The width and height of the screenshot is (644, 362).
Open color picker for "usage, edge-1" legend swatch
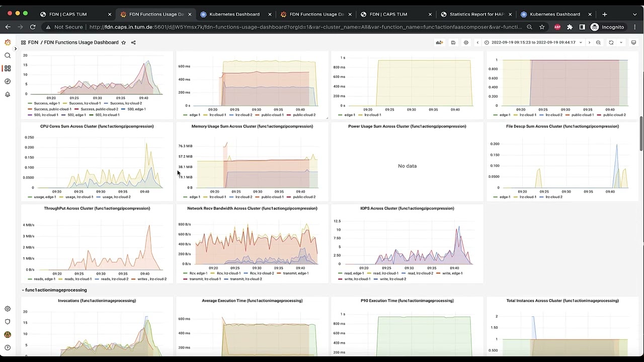30,197
